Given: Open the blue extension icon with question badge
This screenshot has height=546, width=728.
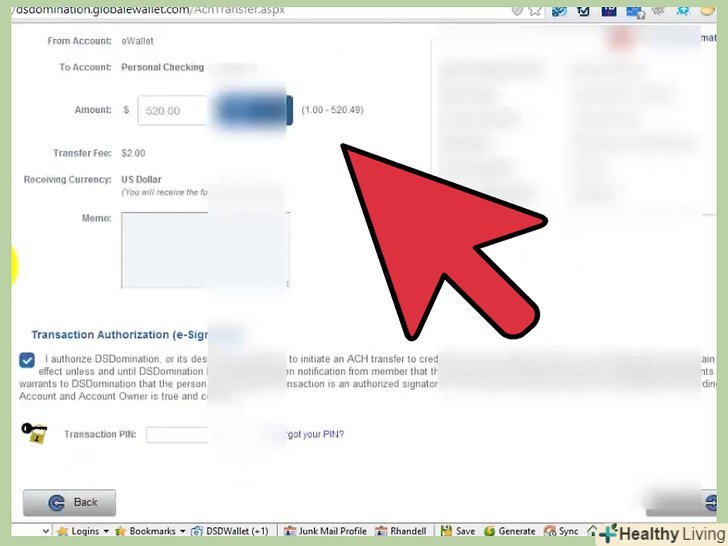Looking at the screenshot, I should 635,11.
